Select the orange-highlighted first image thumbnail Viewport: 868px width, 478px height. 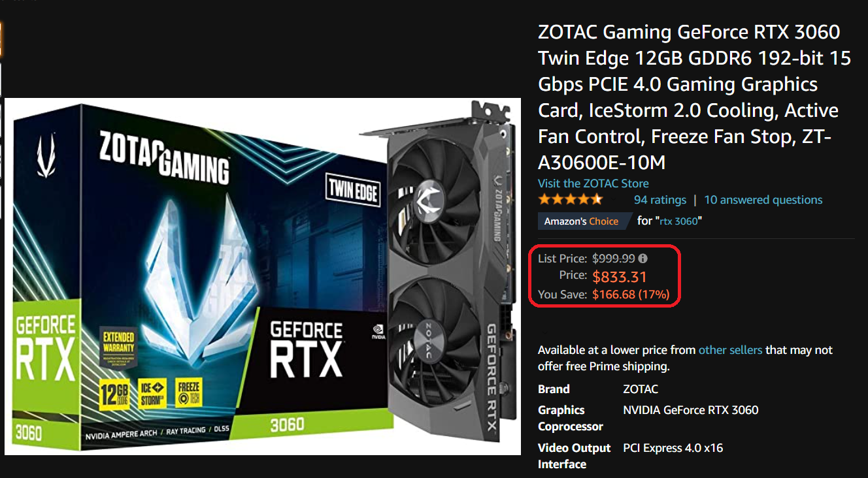[1, 39]
